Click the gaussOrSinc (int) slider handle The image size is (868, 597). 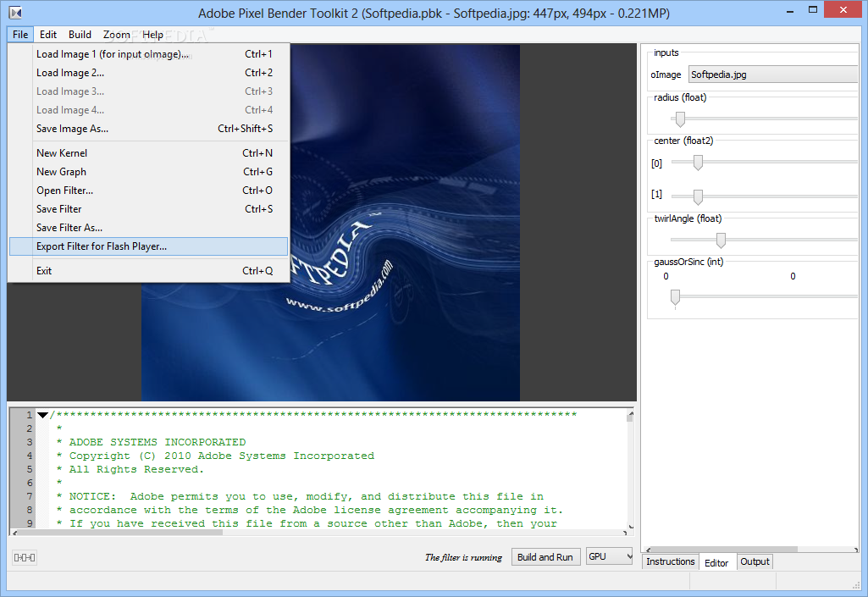click(x=676, y=297)
